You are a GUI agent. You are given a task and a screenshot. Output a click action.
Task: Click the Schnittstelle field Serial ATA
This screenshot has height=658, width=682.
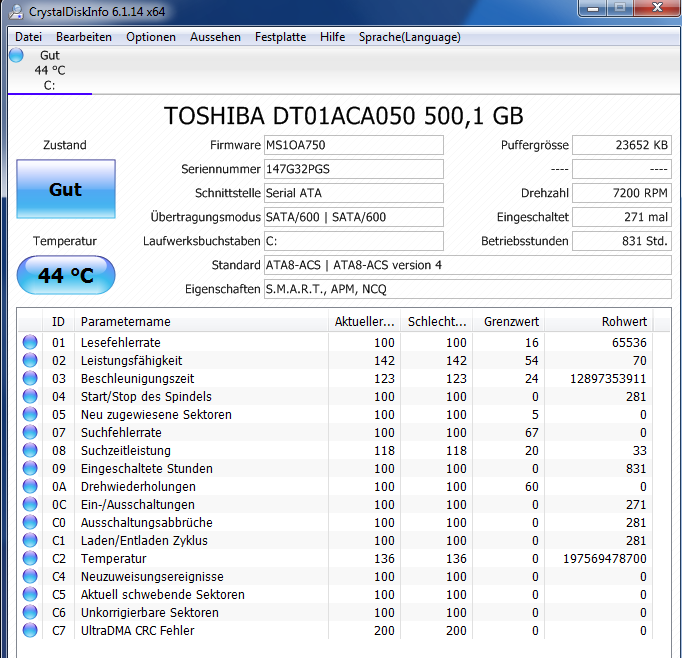354,193
